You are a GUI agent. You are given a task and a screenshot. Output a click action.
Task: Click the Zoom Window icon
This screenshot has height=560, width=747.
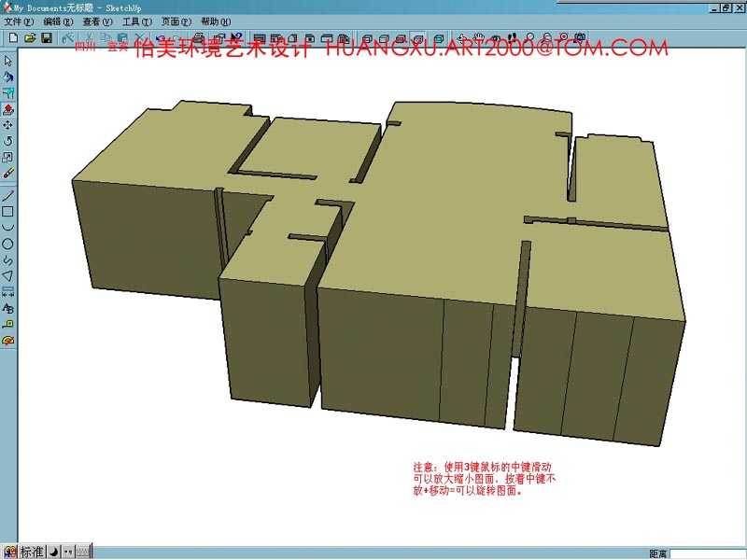(547, 38)
